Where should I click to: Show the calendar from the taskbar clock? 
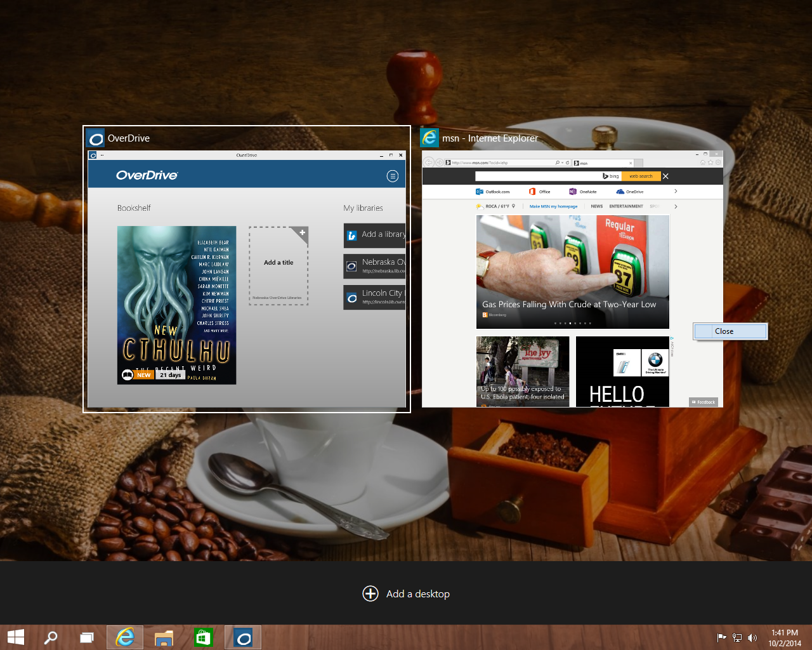click(x=785, y=638)
